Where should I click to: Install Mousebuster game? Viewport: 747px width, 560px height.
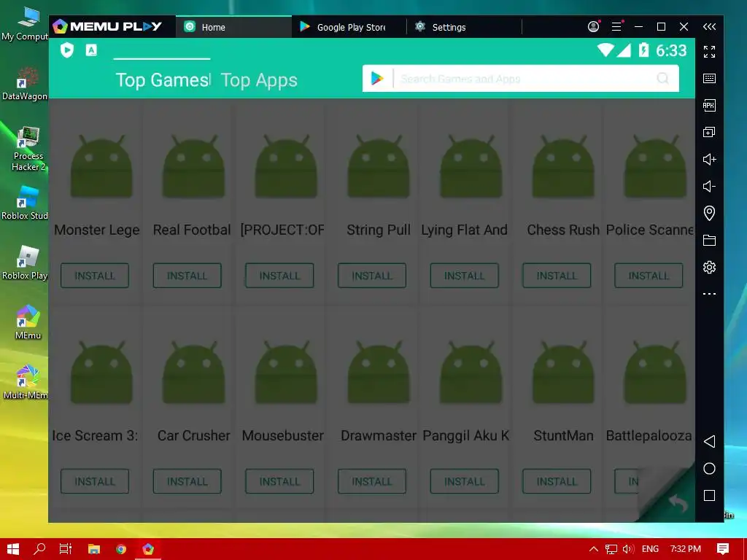(279, 481)
